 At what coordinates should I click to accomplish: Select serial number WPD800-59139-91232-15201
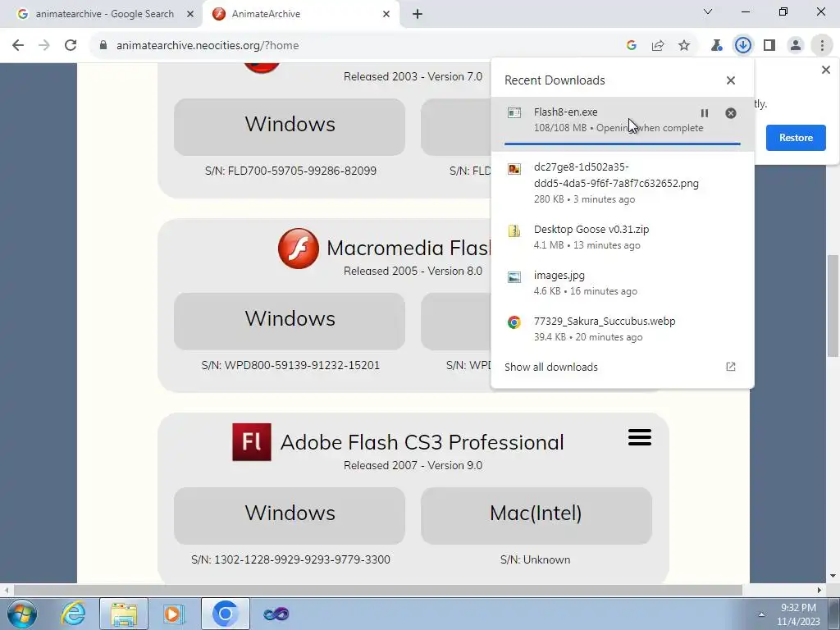302,365
